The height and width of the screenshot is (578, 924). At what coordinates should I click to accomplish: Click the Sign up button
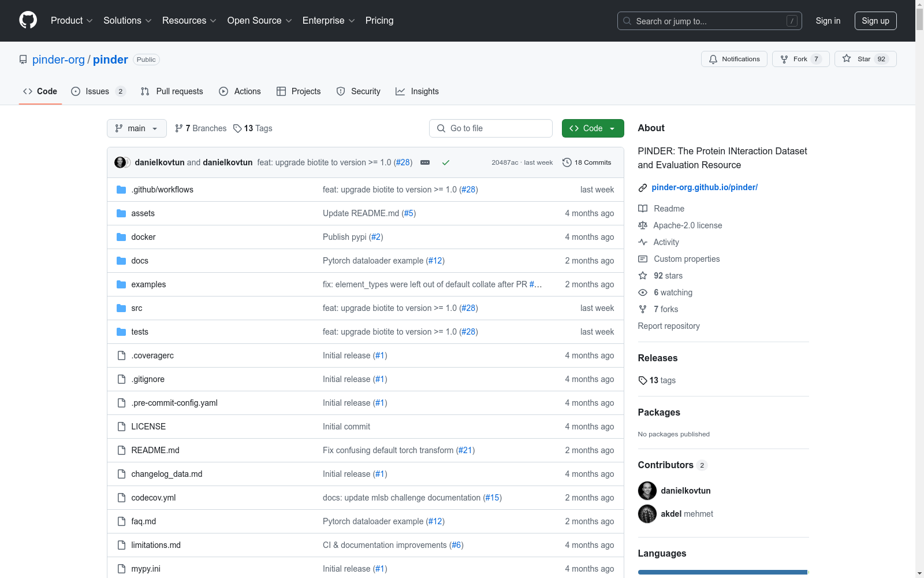[875, 21]
